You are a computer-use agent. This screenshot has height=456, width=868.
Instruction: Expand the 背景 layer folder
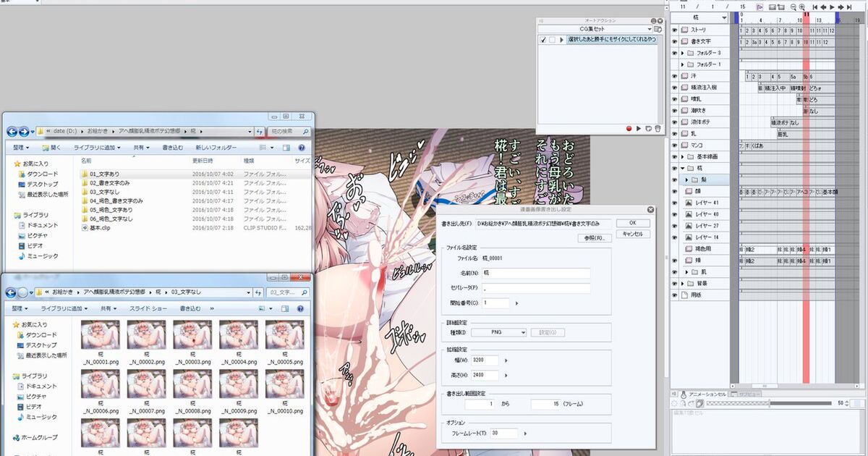pos(683,283)
